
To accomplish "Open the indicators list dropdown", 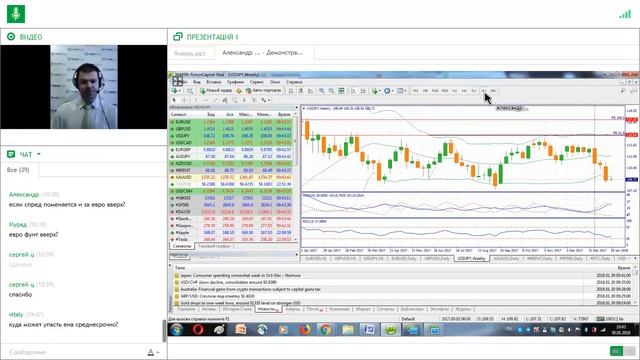I will click(376, 91).
